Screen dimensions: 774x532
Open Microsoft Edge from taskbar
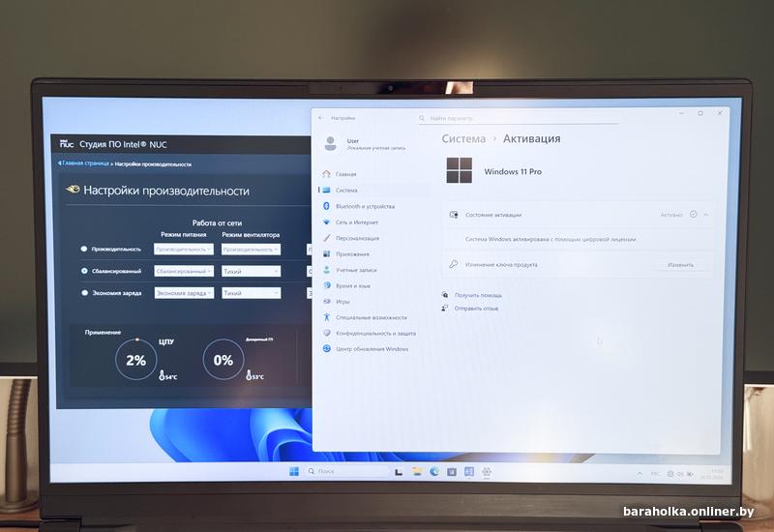coord(434,472)
